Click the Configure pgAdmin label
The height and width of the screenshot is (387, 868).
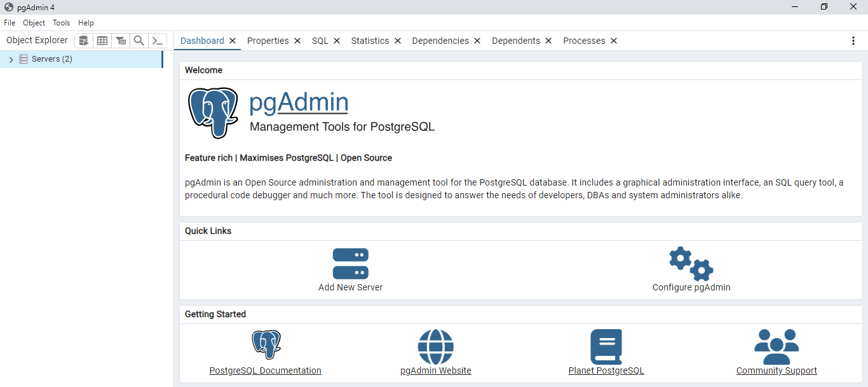click(x=691, y=287)
